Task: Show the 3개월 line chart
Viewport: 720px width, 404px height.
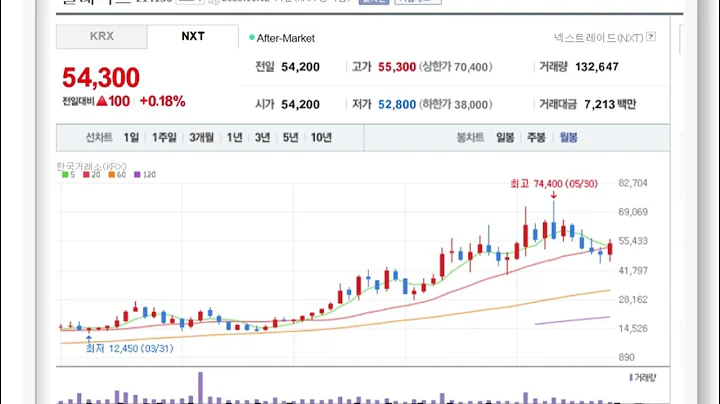Action: click(202, 137)
